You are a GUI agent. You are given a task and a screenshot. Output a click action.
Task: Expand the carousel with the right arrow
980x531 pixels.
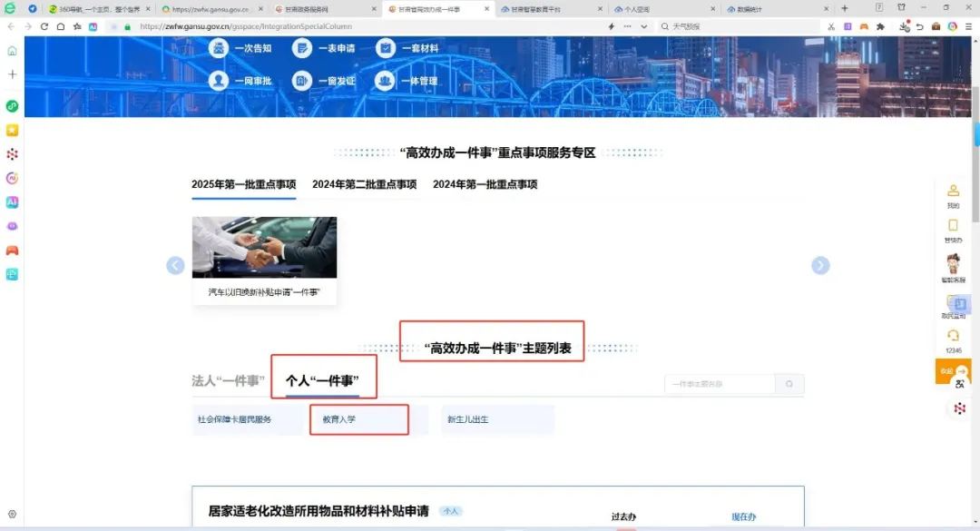coord(820,265)
